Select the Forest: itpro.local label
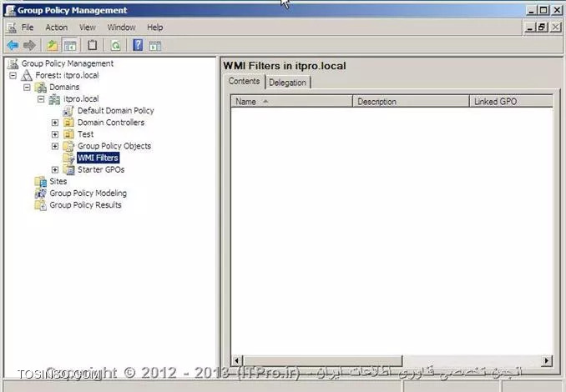 click(67, 75)
